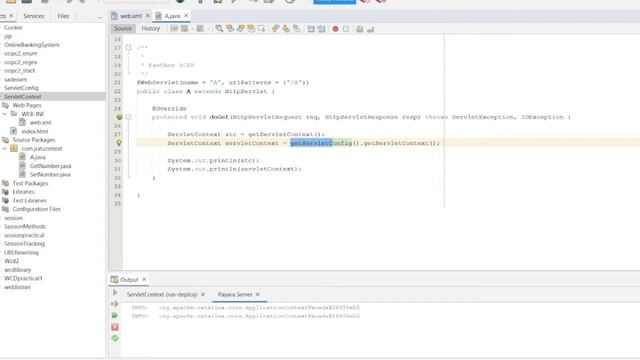This screenshot has height=360, width=640.
Task: Start macro recording with red circle
Action: (x=336, y=29)
